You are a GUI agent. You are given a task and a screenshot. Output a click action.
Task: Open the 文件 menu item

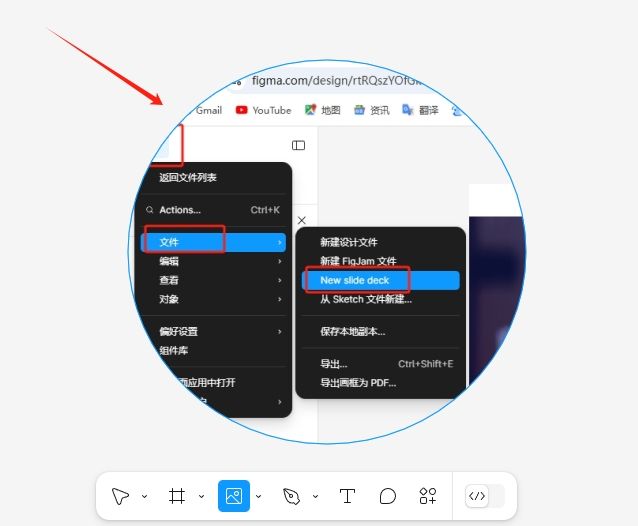click(x=213, y=242)
